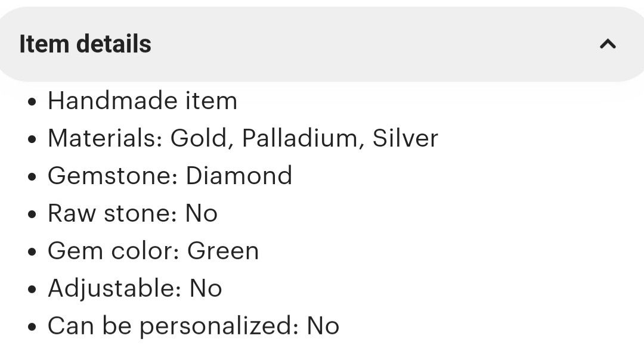Click the word Silver in Materials
The height and width of the screenshot is (354, 644).
[x=405, y=138]
